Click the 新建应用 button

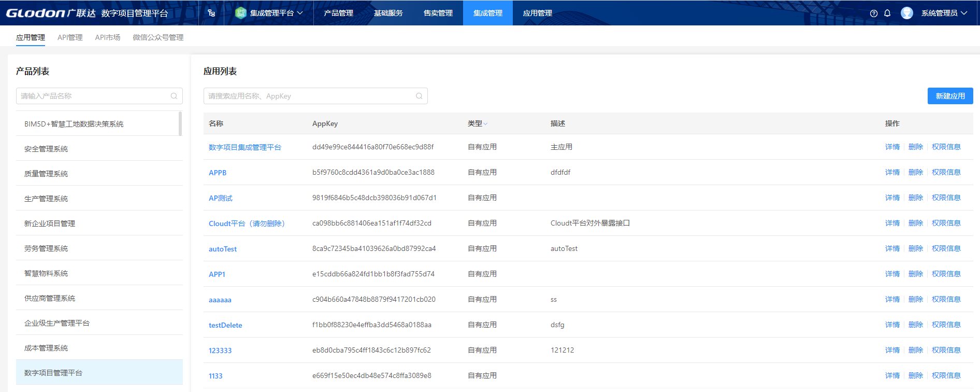coord(950,96)
